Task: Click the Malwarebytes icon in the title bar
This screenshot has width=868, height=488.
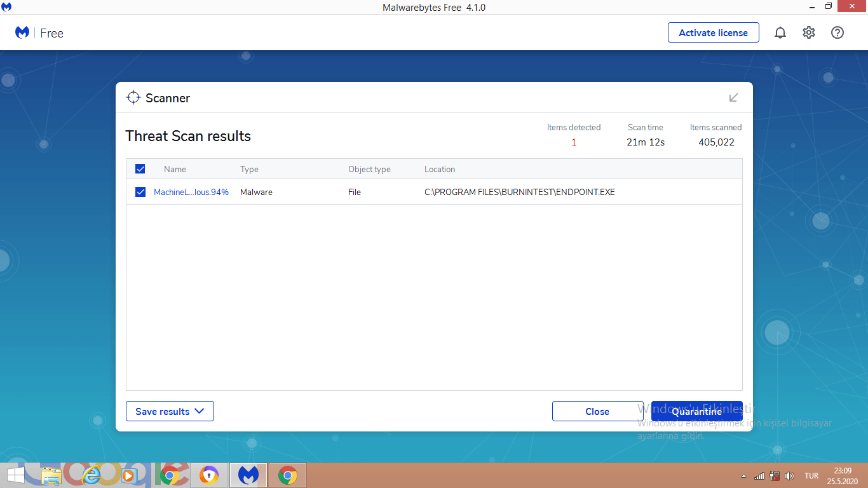Action: (7, 7)
